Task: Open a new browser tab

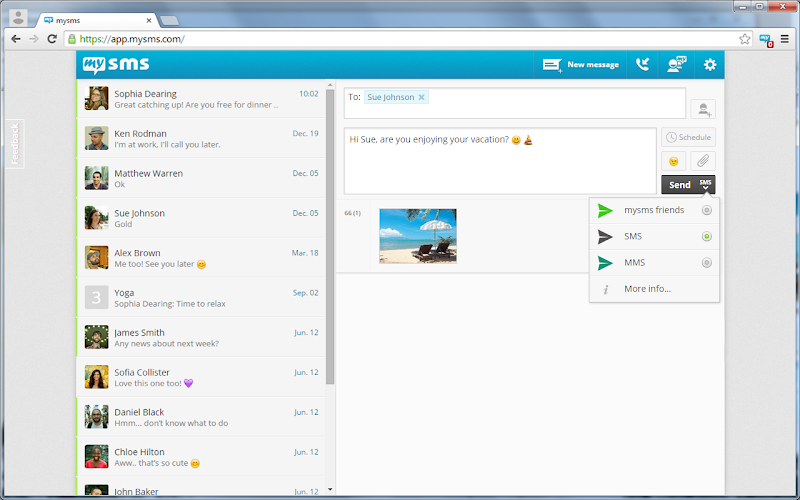Action: (169, 20)
